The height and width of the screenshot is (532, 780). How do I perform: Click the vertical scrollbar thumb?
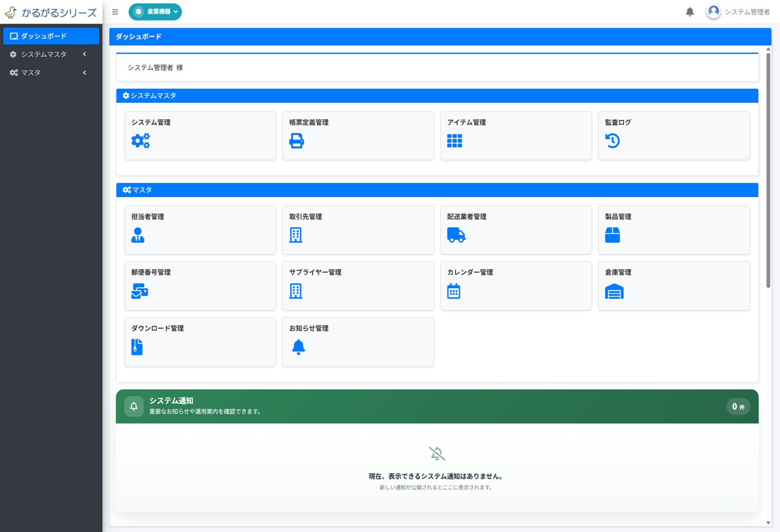point(768,170)
